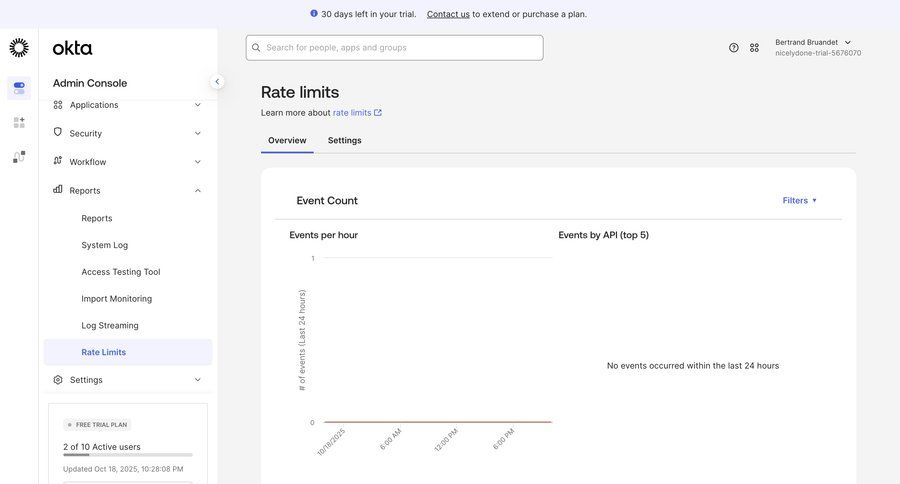The width and height of the screenshot is (900, 484).
Task: Click the 10/18/2025 axis label
Action: [x=331, y=442]
